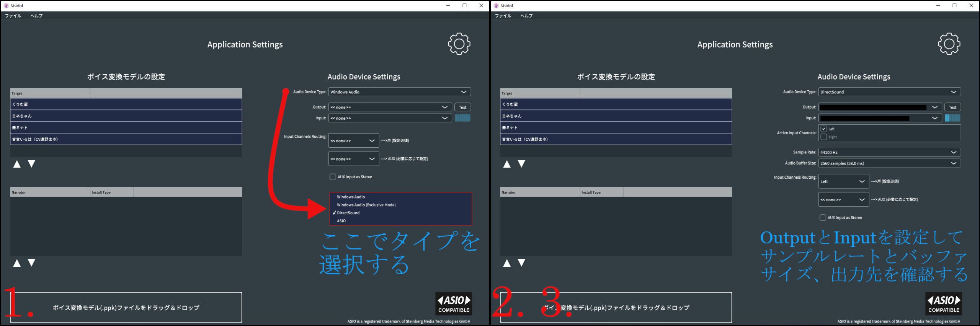This screenshot has height=326, width=980.
Task: Open Audio Device Type dropdown showing Windows Audio
Action: pyautogui.click(x=400, y=92)
